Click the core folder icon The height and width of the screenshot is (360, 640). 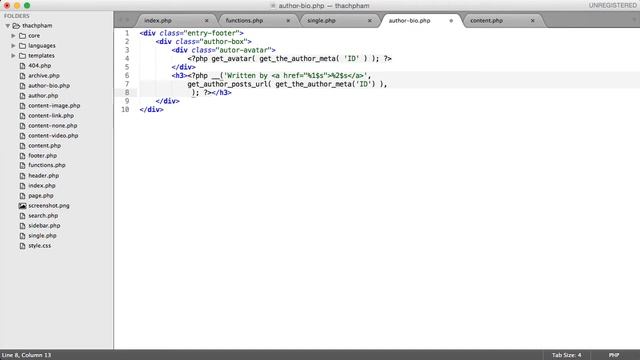click(x=22, y=36)
